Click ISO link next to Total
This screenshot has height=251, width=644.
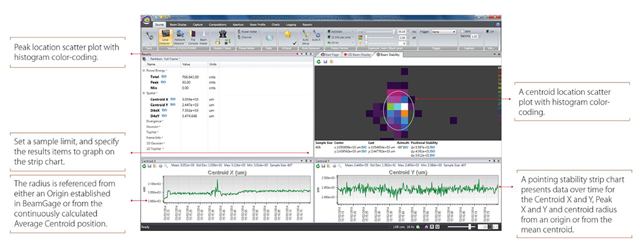(x=164, y=77)
